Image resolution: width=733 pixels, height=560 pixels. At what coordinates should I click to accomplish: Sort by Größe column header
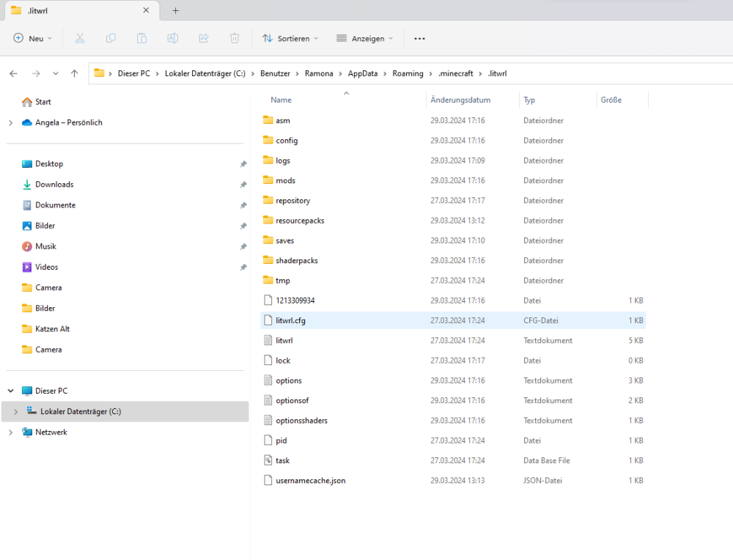click(x=611, y=100)
